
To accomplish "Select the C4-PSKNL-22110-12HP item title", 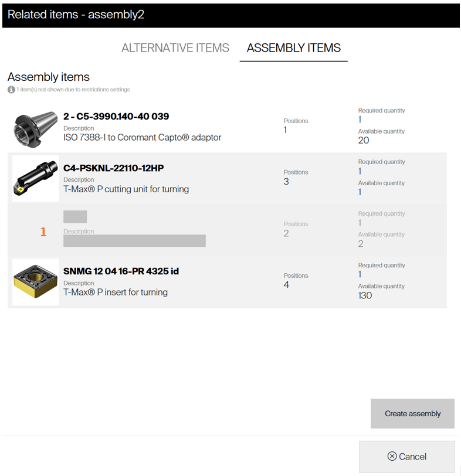I will (x=114, y=168).
